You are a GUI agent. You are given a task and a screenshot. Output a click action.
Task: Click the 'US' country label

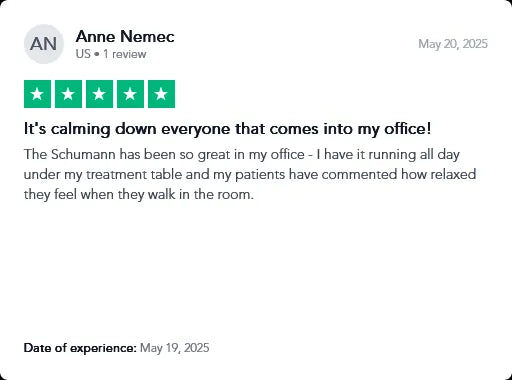tap(83, 54)
